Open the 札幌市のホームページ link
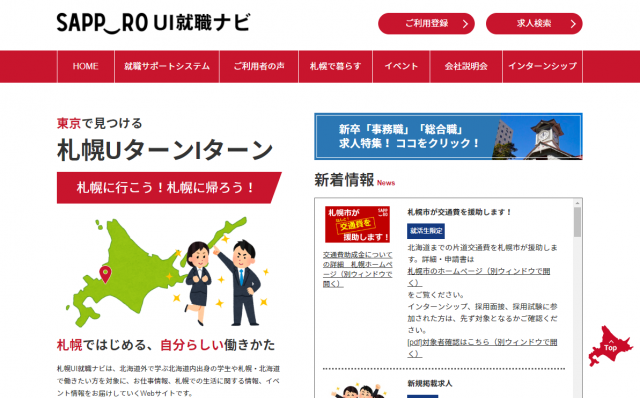Image resolution: width=640 pixels, height=398 pixels. pos(478,277)
